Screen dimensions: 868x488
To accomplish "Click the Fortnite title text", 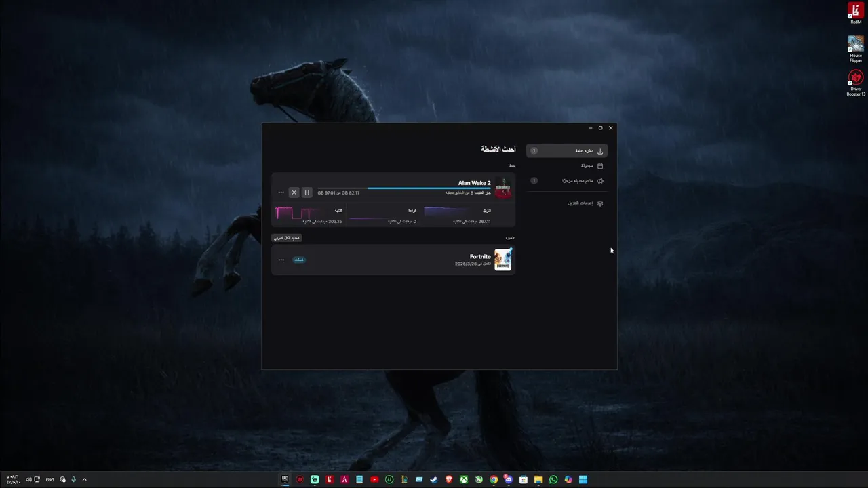I will coord(480,256).
